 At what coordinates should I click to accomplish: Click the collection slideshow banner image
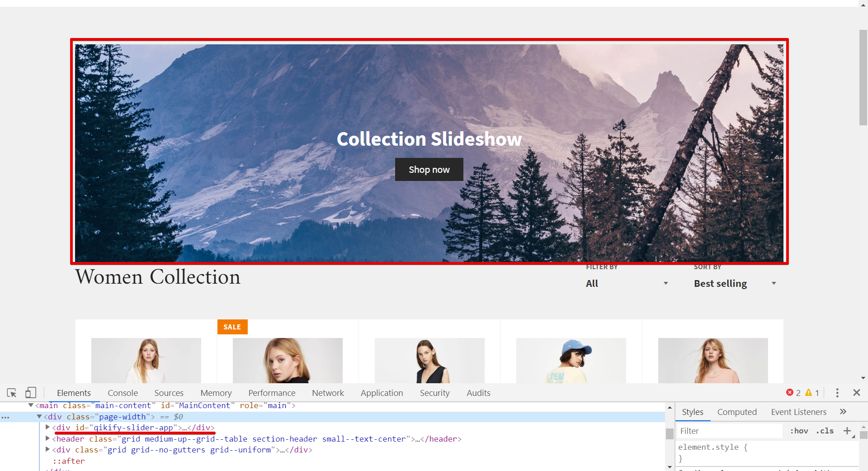pos(429,152)
